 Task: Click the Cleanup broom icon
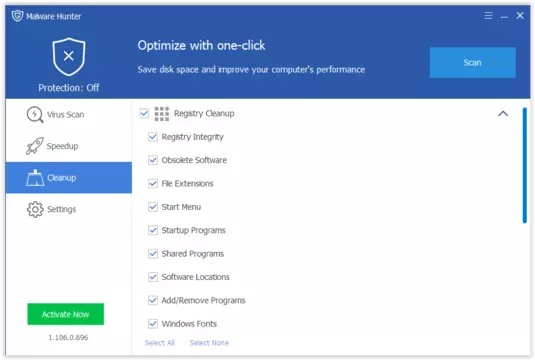click(35, 177)
